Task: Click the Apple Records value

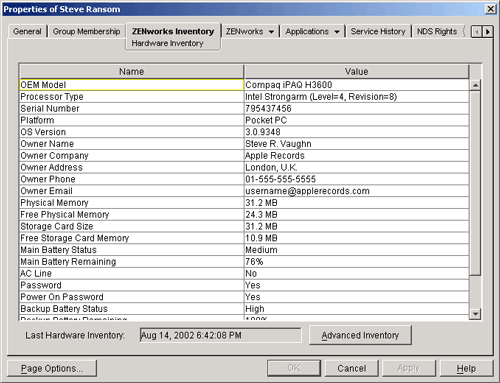Action: point(356,156)
